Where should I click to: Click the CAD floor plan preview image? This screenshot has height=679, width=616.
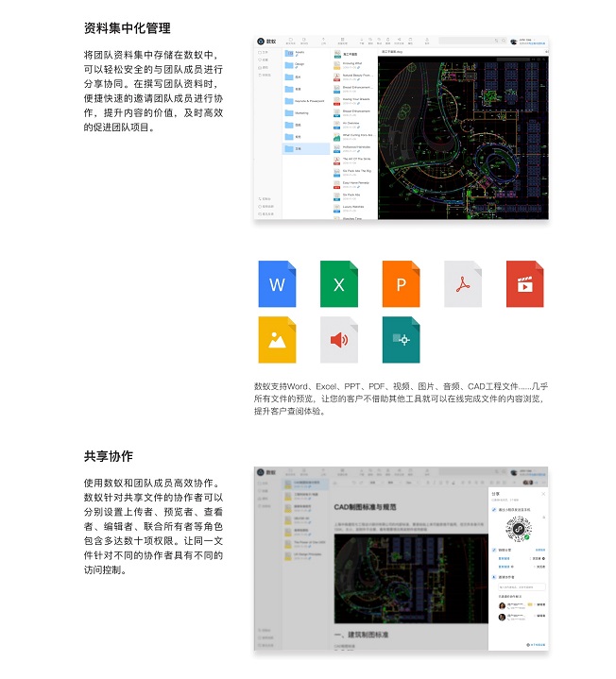(461, 132)
